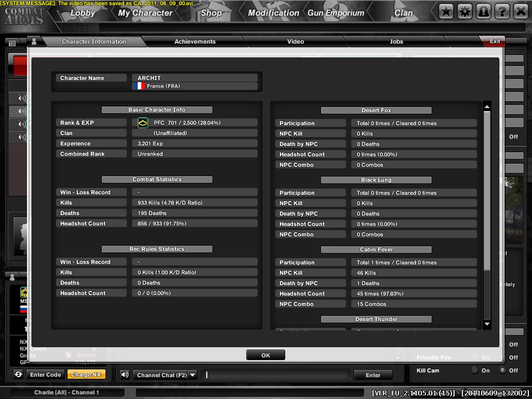The image size is (532, 399).
Task: Open the settings gear icon
Action: click(464, 12)
